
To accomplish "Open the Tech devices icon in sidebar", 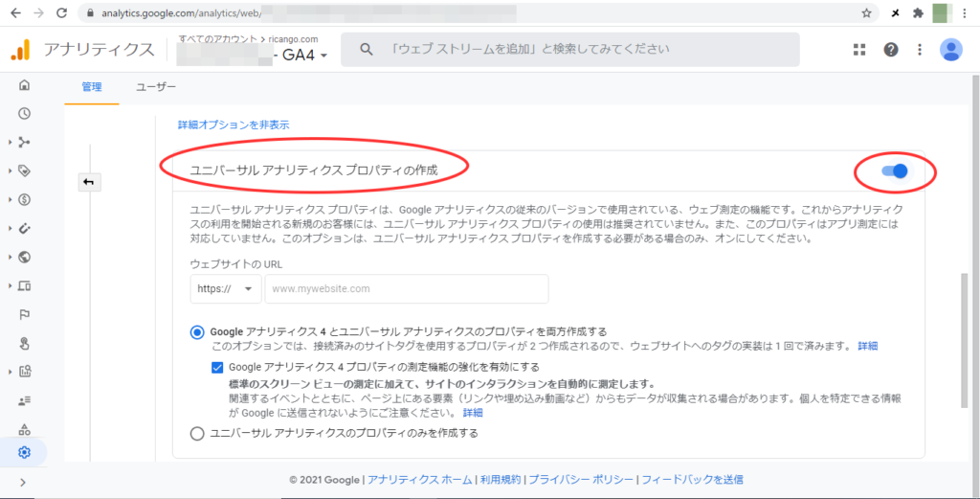I will coord(24,285).
